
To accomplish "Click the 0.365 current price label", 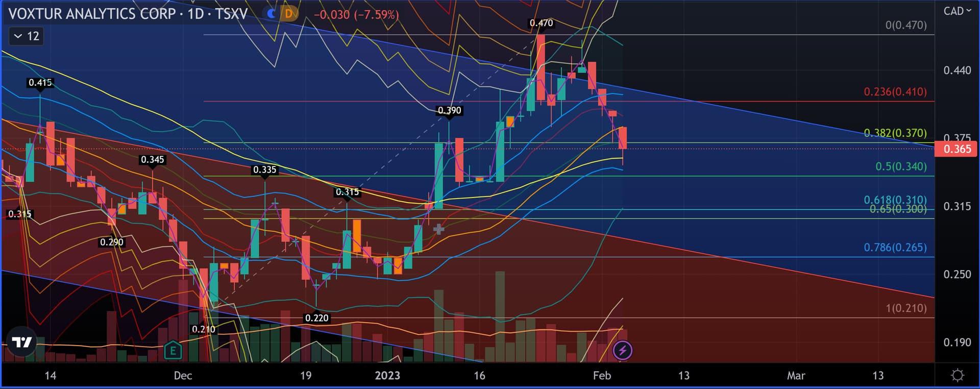I will click(x=957, y=149).
